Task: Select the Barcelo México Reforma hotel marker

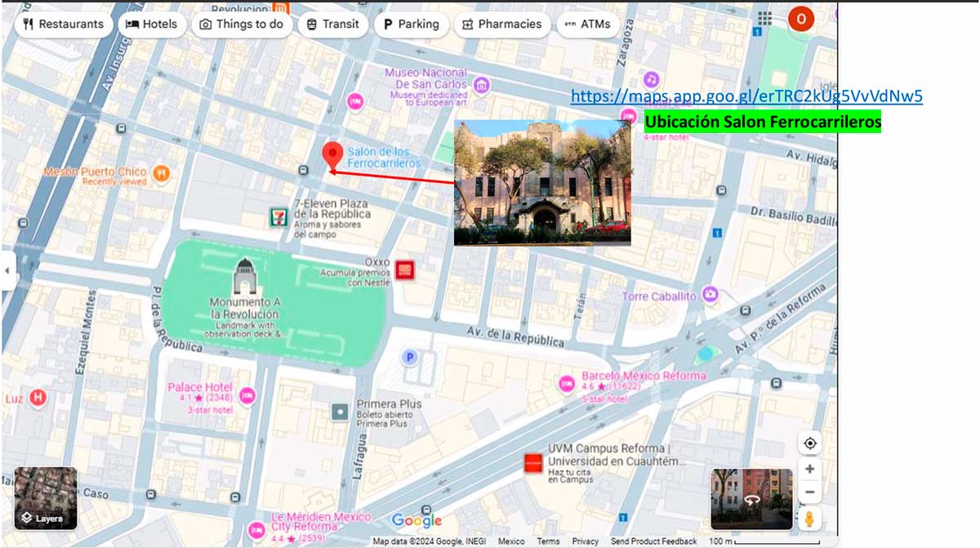Action: point(567,382)
